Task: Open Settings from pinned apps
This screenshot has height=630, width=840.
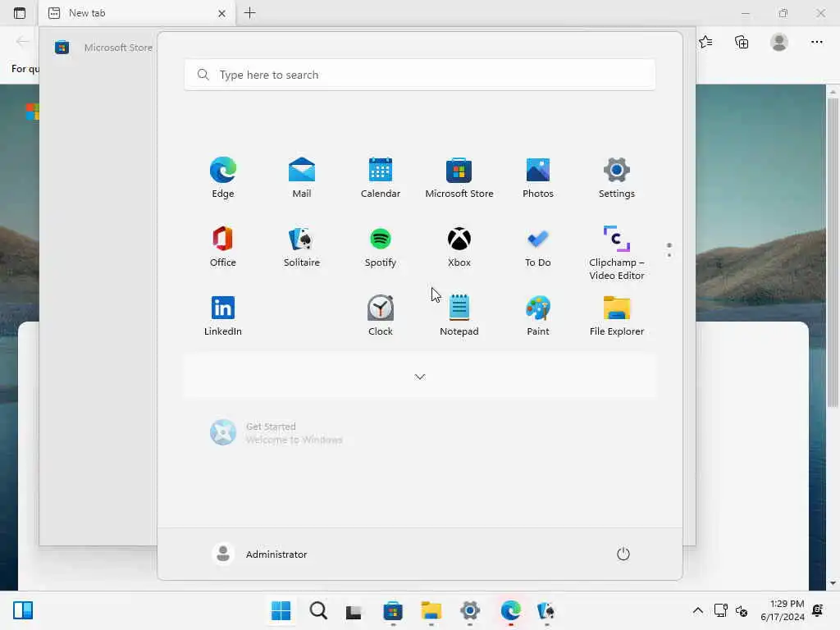Action: (x=617, y=177)
